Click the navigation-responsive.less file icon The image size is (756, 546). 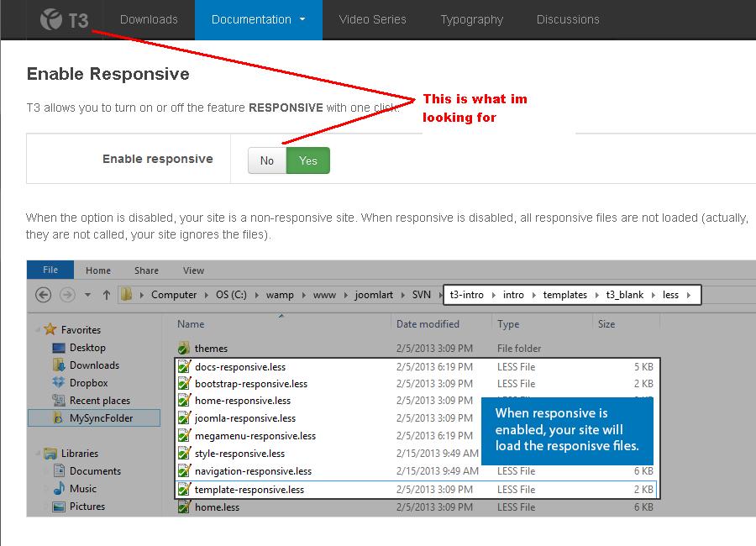[184, 470]
